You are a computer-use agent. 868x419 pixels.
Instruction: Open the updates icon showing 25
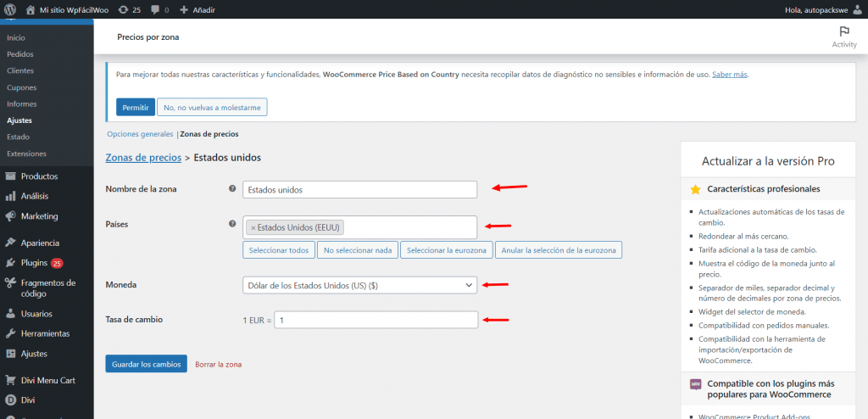(123, 9)
